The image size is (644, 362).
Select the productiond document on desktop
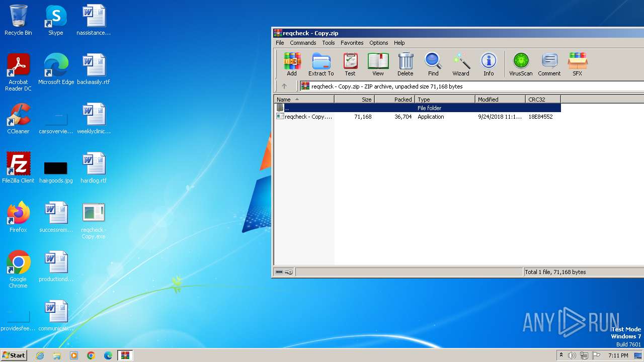(56, 266)
